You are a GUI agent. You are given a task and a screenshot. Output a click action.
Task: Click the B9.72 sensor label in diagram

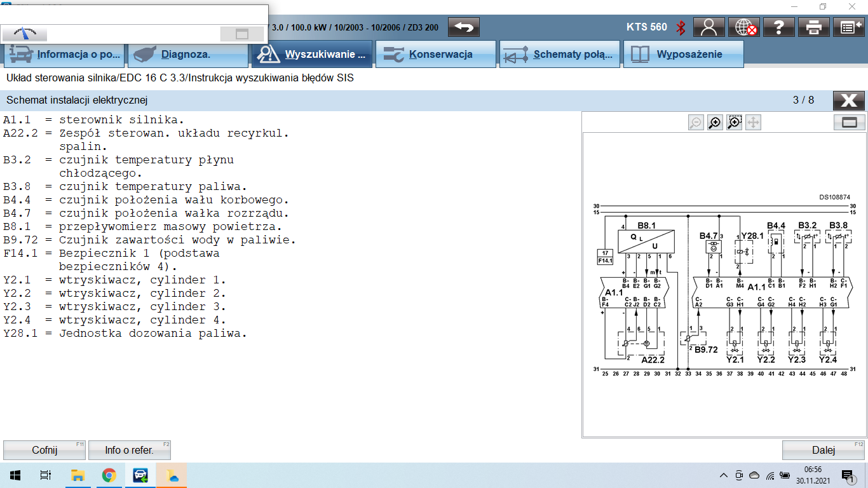[705, 349]
